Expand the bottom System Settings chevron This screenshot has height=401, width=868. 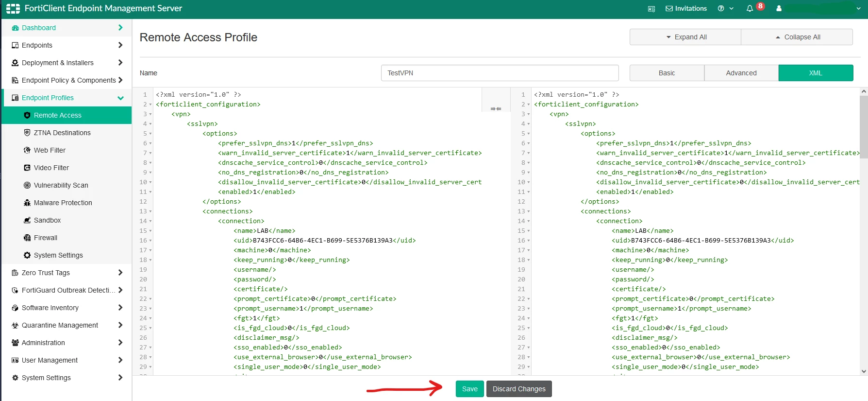tap(120, 378)
